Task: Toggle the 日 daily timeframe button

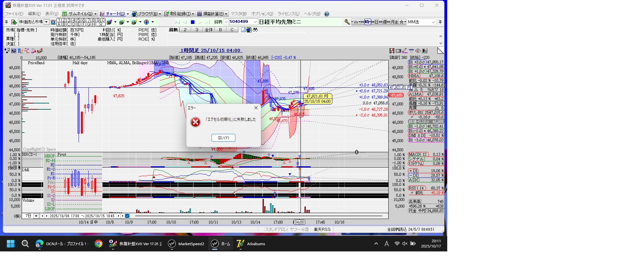Action: (x=376, y=22)
